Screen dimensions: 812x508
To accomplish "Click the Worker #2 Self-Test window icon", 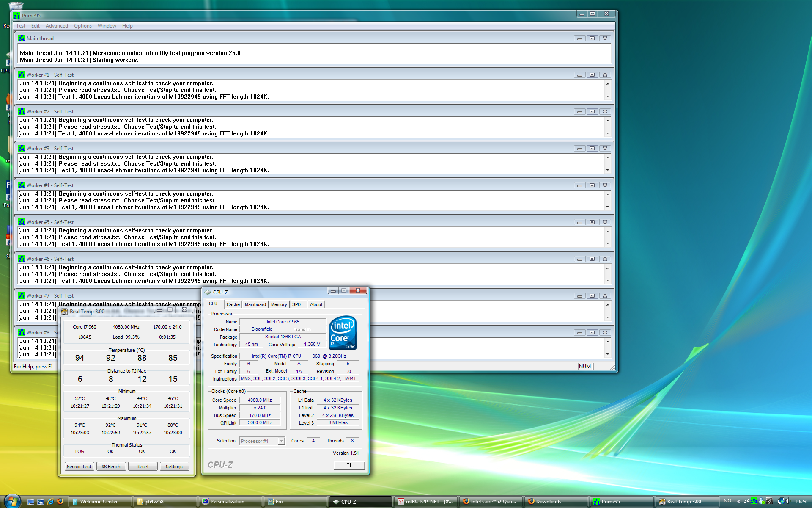I will (x=22, y=111).
